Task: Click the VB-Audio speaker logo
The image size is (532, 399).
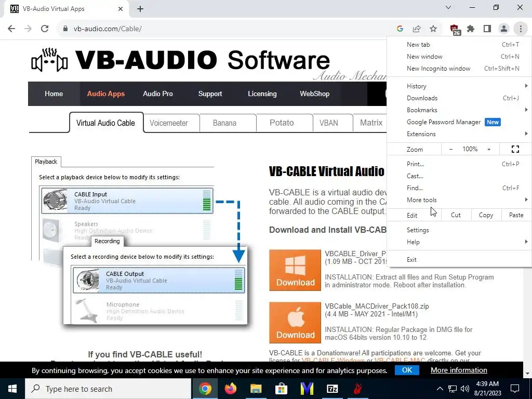Action: click(x=49, y=60)
